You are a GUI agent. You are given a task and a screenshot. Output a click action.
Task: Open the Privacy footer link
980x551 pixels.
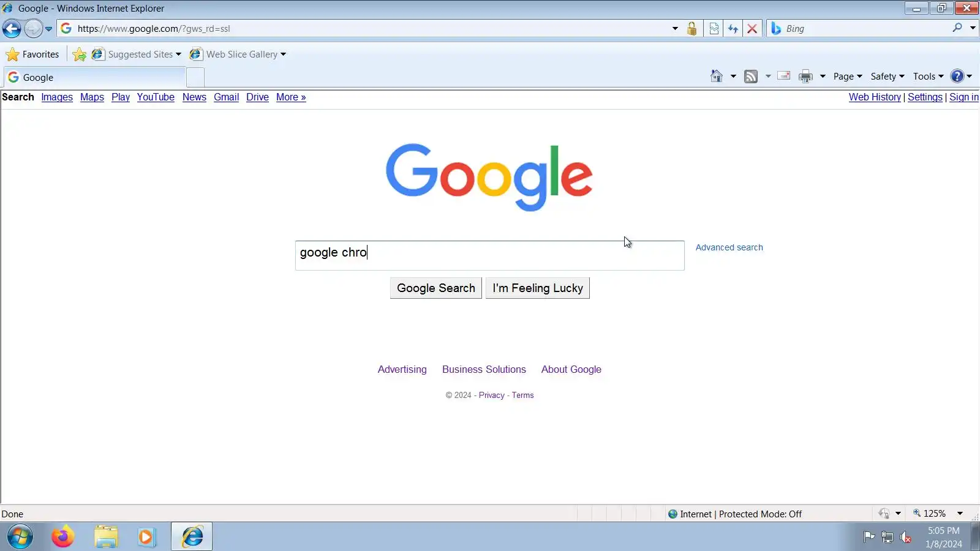491,395
